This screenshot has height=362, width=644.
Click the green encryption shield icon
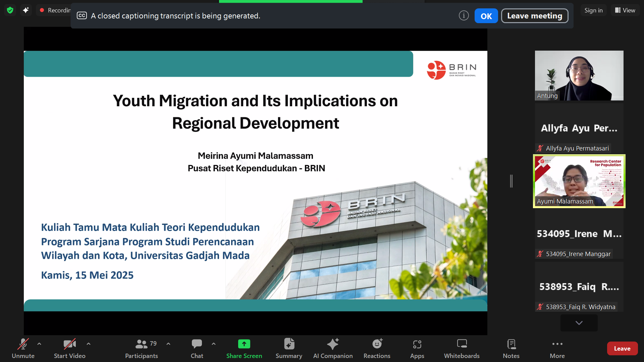point(10,10)
